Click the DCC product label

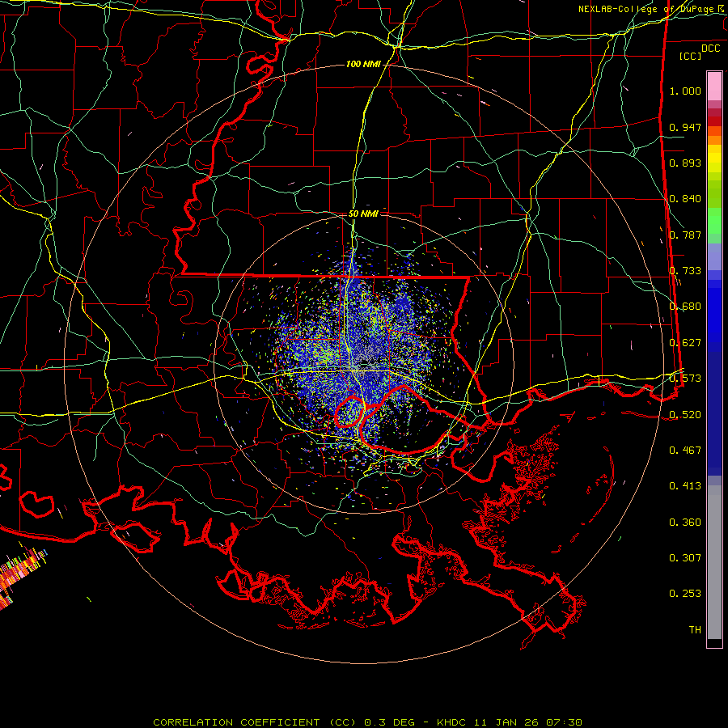tap(710, 49)
